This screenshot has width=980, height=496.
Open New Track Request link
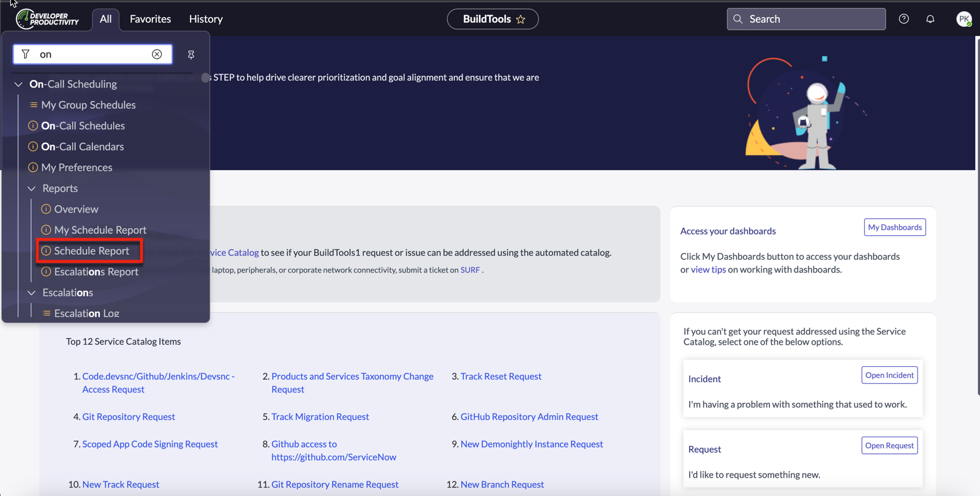[121, 484]
